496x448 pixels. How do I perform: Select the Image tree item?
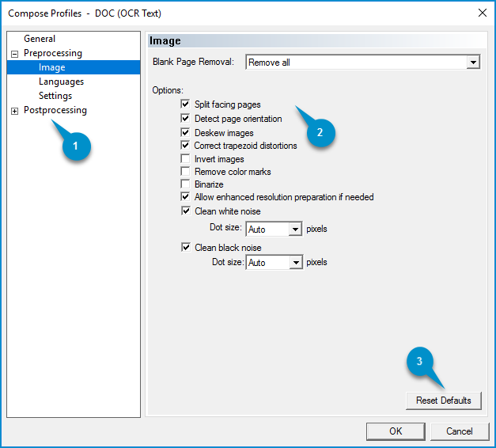point(52,67)
